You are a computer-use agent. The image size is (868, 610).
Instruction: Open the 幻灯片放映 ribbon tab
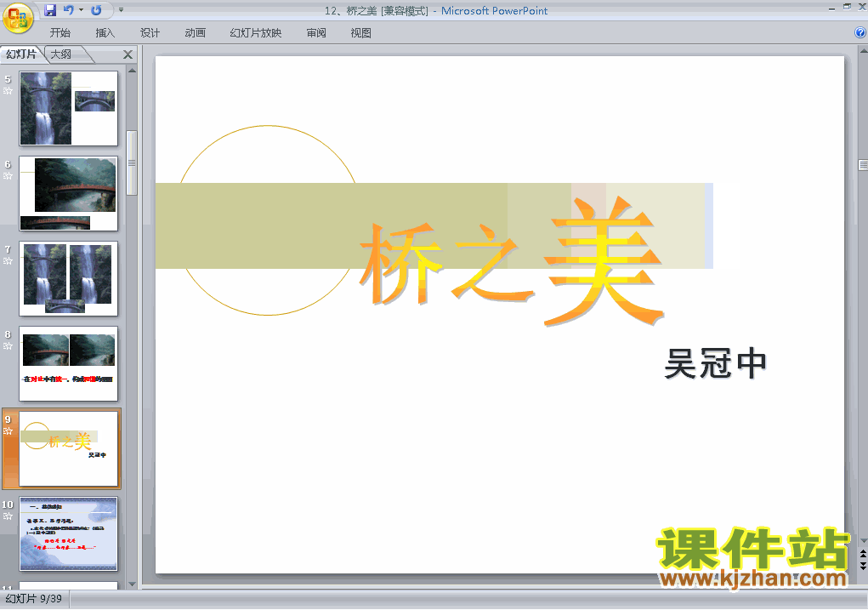(x=256, y=33)
